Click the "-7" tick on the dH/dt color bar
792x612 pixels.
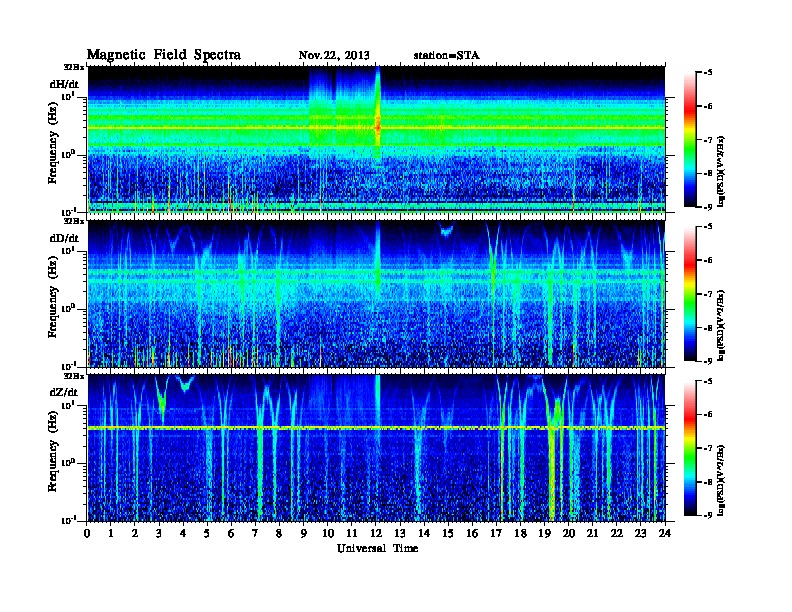(708, 140)
